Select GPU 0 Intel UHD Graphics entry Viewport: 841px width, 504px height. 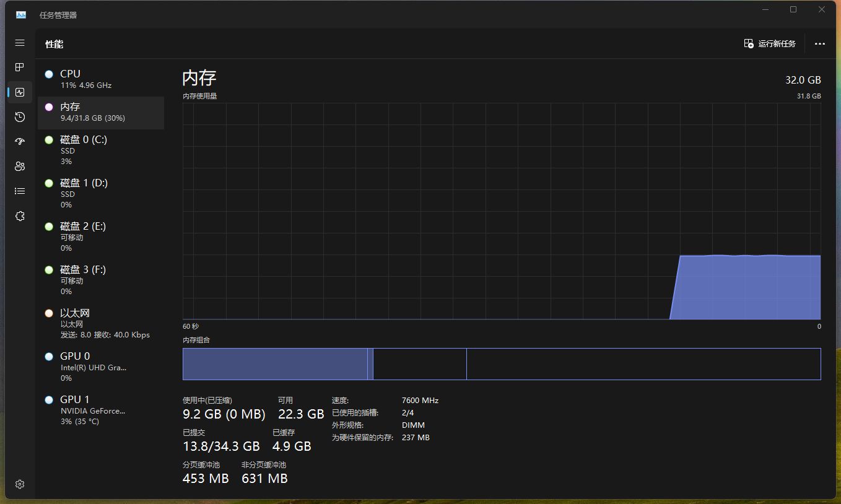(101, 367)
